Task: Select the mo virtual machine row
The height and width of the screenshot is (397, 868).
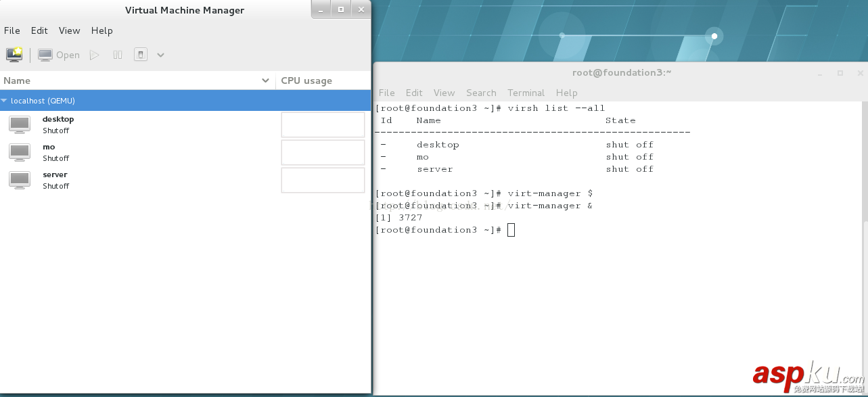Action: click(x=185, y=152)
